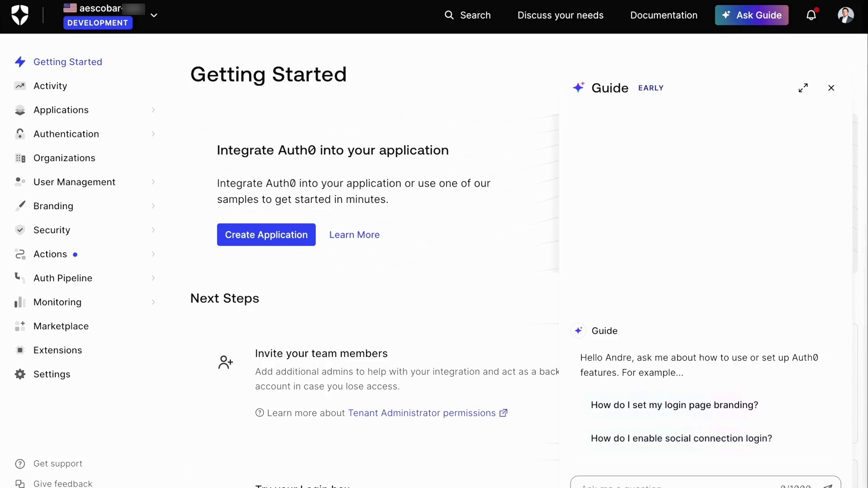The image size is (868, 488).
Task: Click the Marketplace icon in sidebar
Action: click(x=20, y=326)
